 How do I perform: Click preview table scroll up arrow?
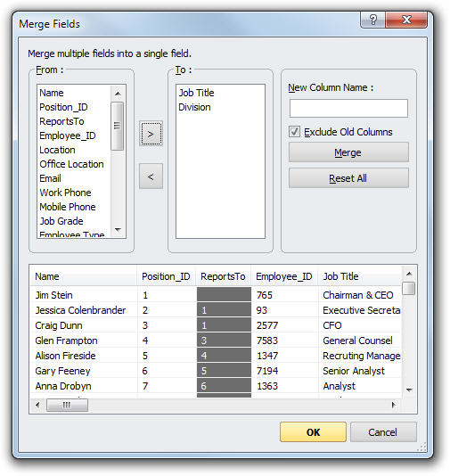coord(409,274)
